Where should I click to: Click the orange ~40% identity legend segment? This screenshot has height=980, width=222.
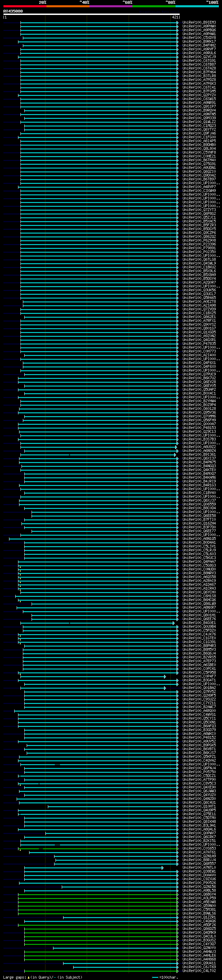coord(68,6)
